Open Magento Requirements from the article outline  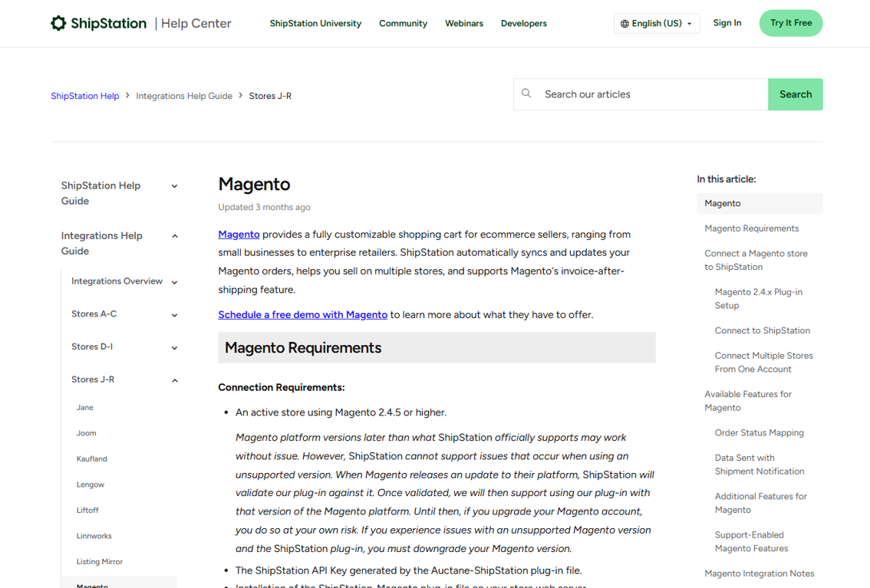coord(751,228)
